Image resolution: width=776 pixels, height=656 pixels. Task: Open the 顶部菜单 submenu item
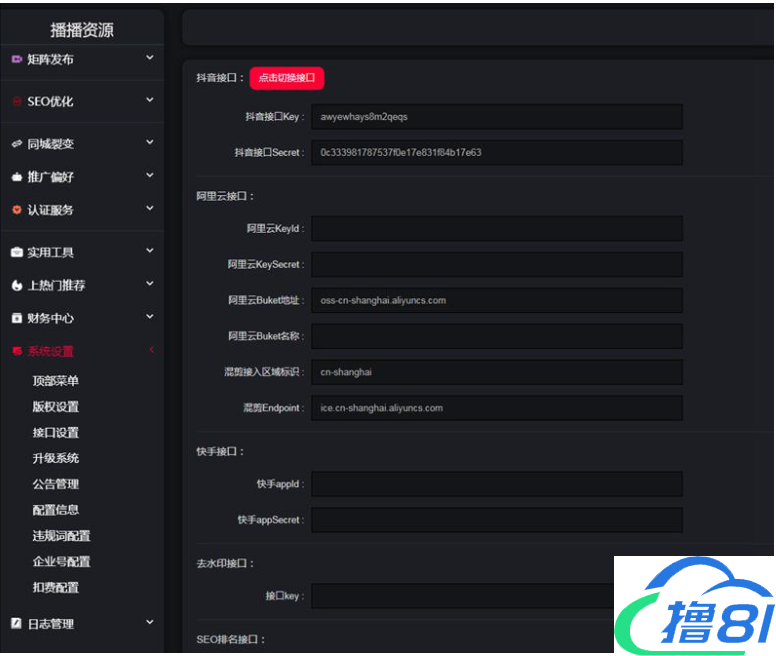[x=55, y=381]
